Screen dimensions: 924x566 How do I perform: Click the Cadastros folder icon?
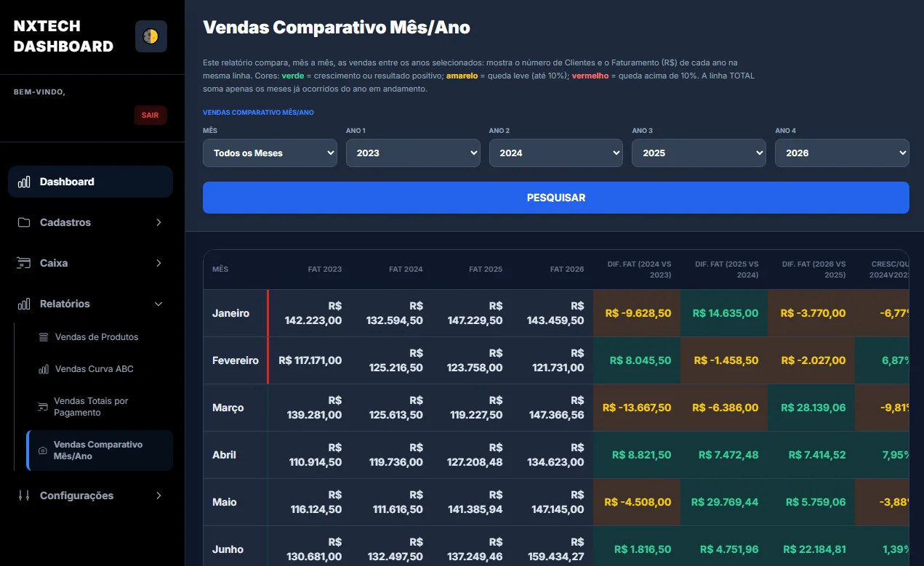pos(24,222)
